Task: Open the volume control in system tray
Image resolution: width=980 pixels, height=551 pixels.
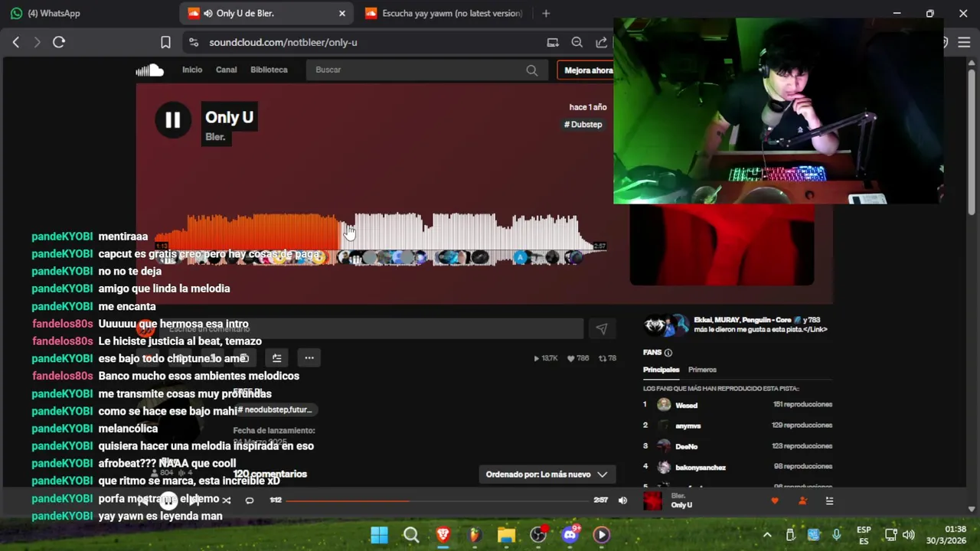Action: [909, 535]
